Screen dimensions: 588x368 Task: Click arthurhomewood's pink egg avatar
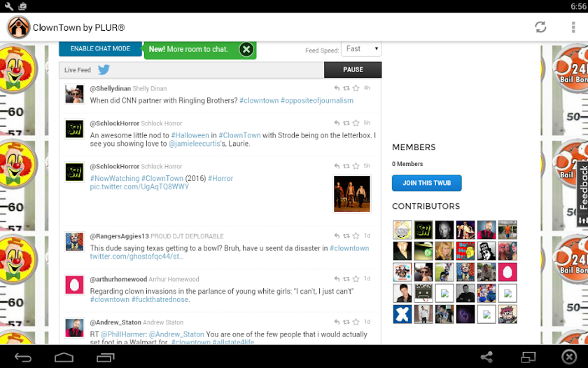click(x=74, y=285)
